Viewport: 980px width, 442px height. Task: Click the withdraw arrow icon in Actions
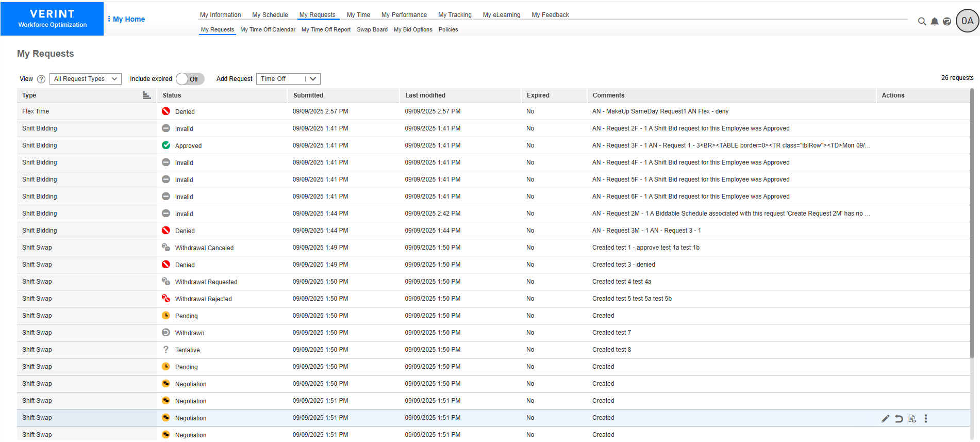pos(899,418)
